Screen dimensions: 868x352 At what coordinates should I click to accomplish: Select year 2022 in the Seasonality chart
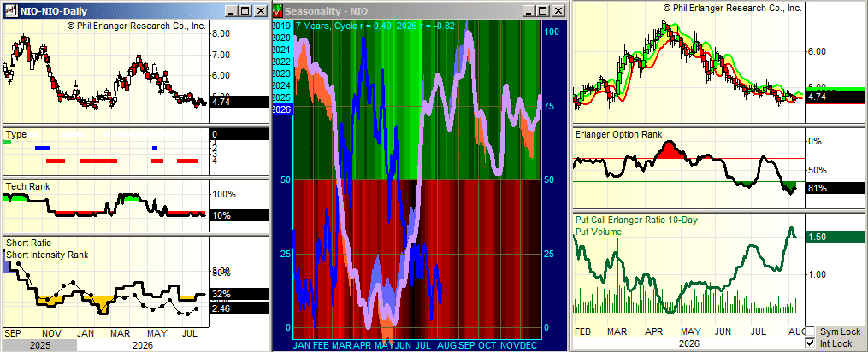(281, 62)
